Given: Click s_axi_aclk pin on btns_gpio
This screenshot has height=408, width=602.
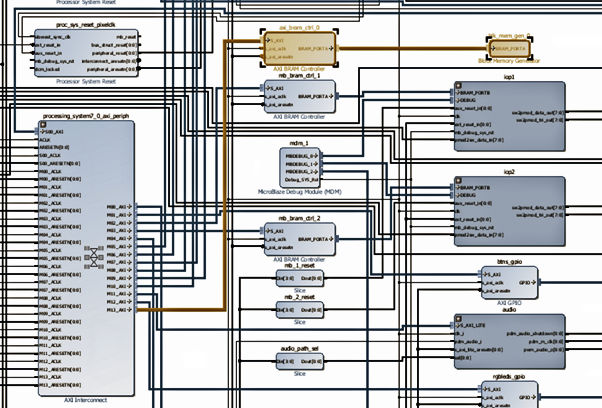Looking at the screenshot, I should click(x=493, y=282).
